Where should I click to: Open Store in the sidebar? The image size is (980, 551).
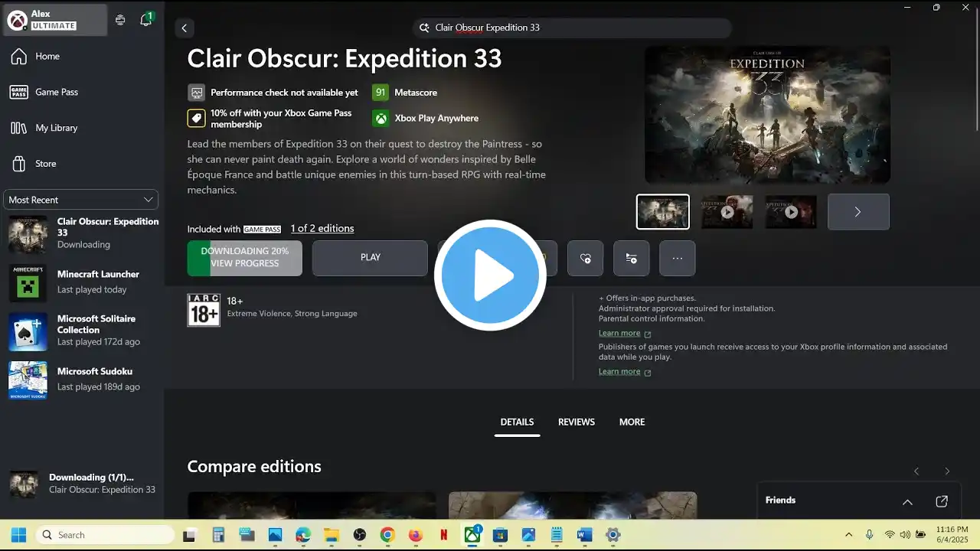tap(82, 164)
